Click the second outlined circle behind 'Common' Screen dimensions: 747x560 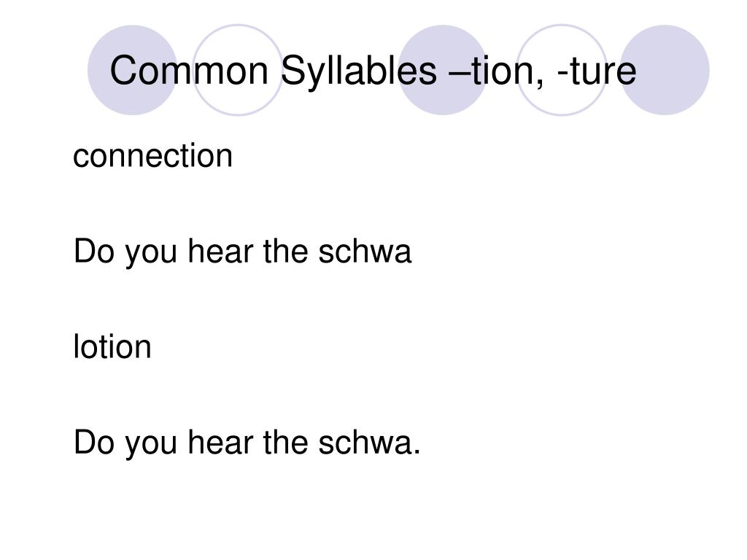(238, 70)
